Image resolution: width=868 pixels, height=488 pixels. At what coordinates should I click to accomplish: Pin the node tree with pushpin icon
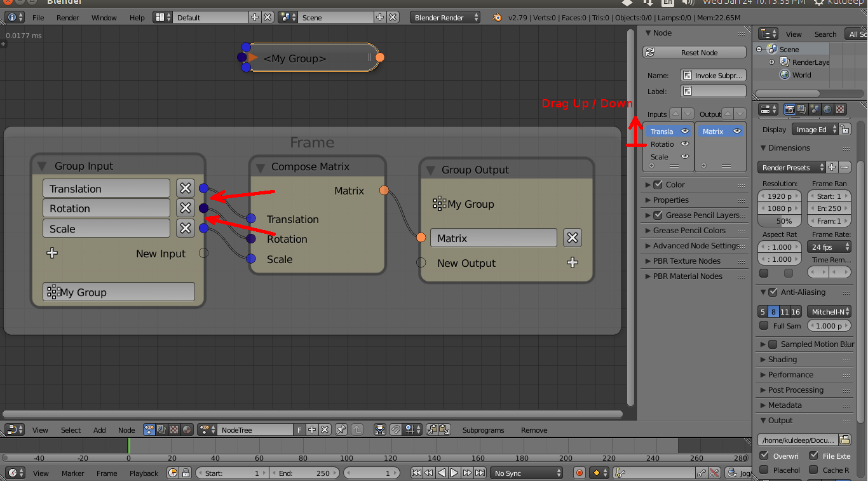click(x=341, y=430)
